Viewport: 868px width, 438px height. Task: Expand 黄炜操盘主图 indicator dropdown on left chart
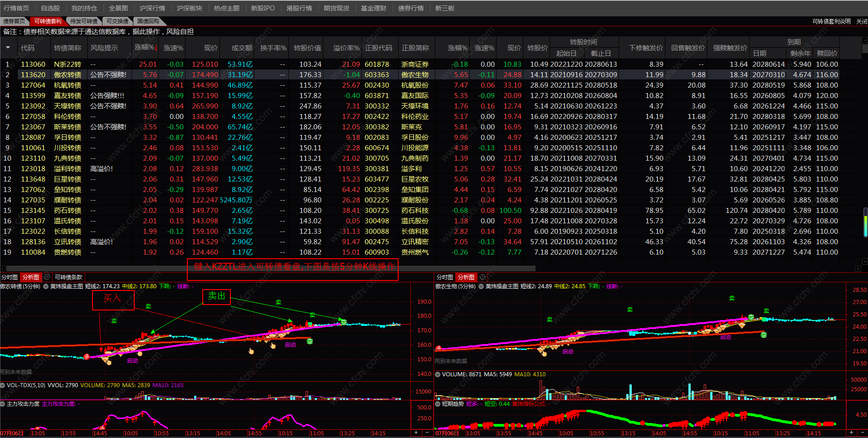pyautogui.click(x=46, y=286)
